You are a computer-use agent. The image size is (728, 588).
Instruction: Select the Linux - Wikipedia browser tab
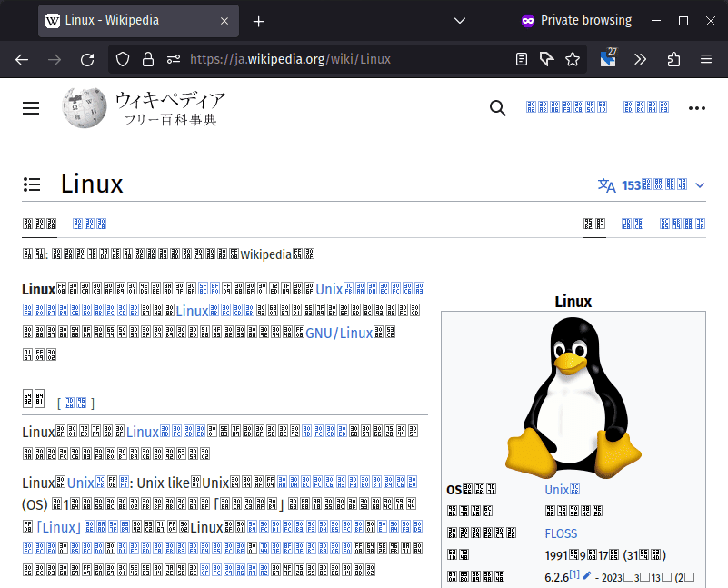(x=127, y=20)
